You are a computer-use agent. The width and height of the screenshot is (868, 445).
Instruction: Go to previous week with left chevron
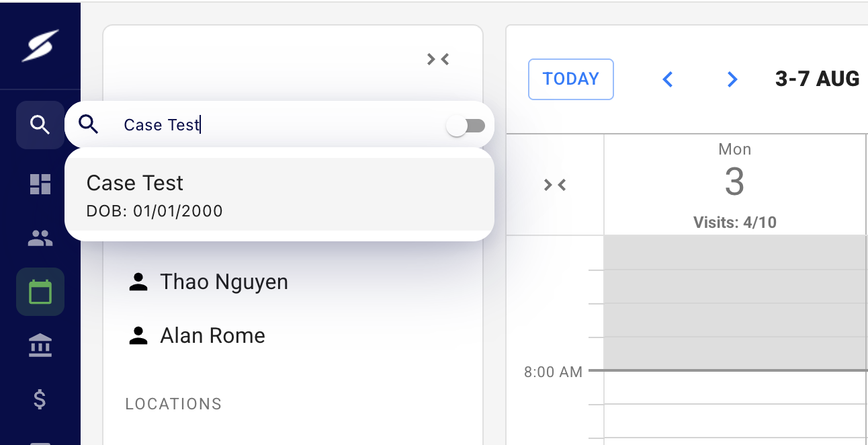667,79
